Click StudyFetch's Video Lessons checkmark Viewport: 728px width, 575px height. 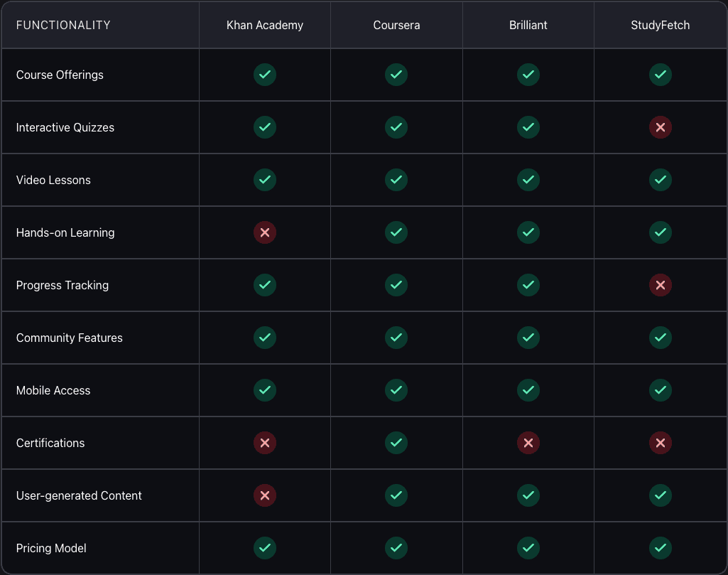pos(661,180)
